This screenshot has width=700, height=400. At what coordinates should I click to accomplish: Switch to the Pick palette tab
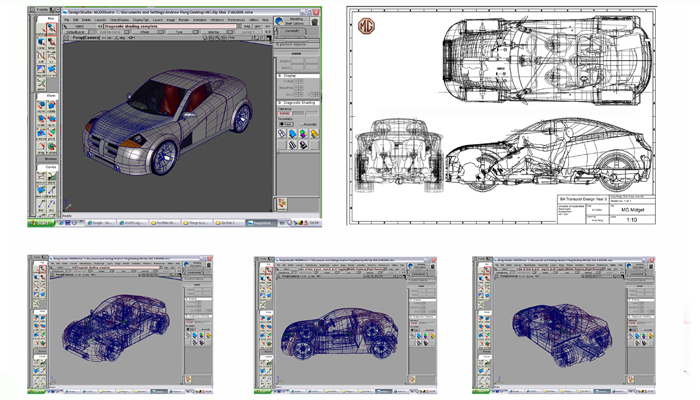coord(48,18)
